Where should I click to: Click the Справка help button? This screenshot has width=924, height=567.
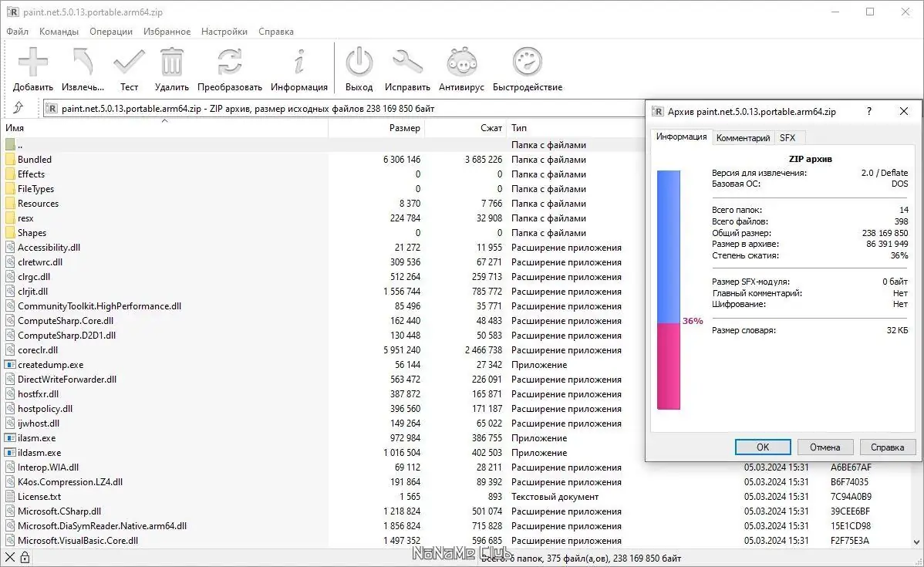[x=887, y=447]
